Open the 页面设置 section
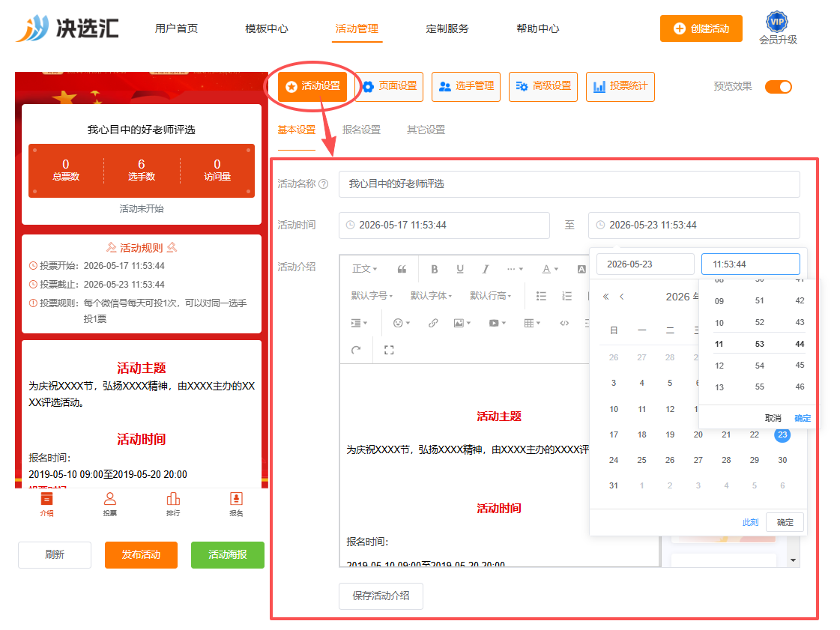Screen dimensions: 840x630 click(x=390, y=86)
